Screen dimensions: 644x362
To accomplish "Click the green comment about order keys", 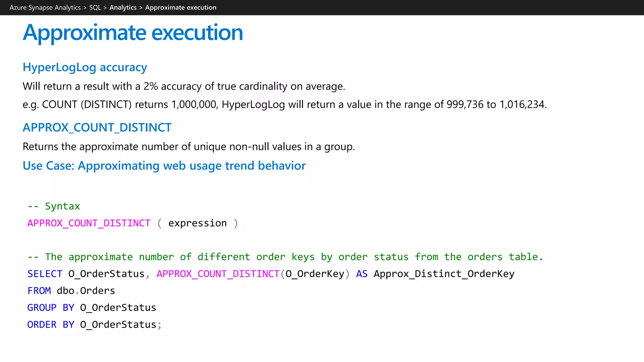I will click(285, 257).
